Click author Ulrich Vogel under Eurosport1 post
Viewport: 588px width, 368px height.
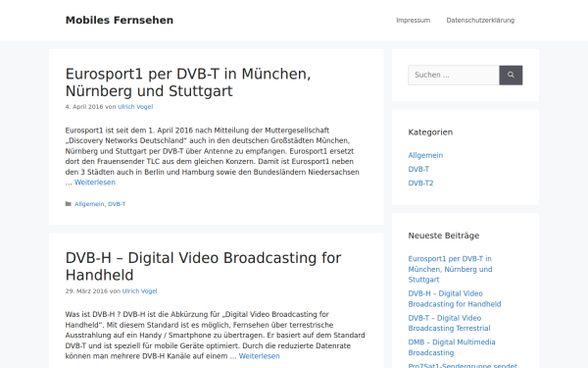[135, 107]
